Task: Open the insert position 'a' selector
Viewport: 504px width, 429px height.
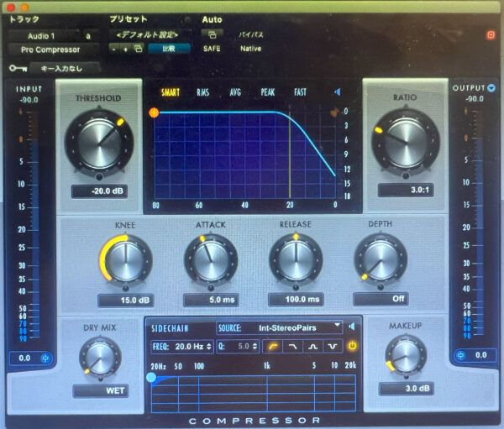Action: click(x=89, y=36)
